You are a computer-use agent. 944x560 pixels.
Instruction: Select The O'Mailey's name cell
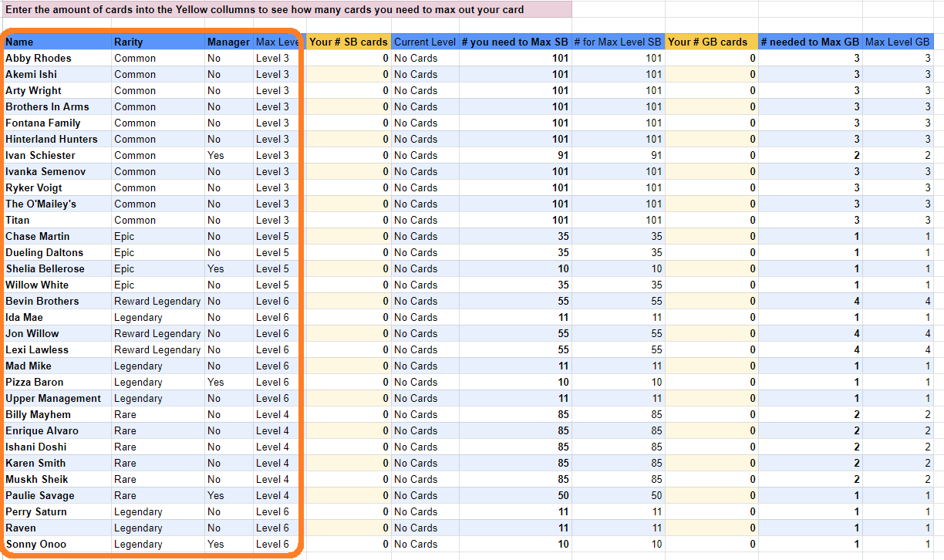[x=58, y=204]
